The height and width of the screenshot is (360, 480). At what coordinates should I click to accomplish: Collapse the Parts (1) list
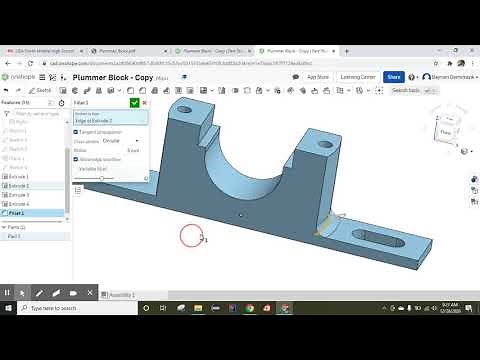pyautogui.click(x=4, y=227)
